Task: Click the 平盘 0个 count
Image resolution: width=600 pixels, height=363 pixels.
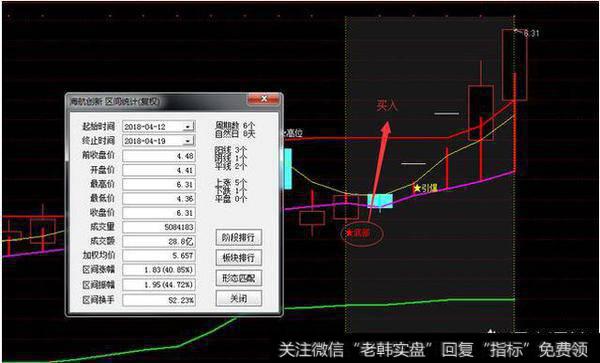Action: pyautogui.click(x=231, y=198)
